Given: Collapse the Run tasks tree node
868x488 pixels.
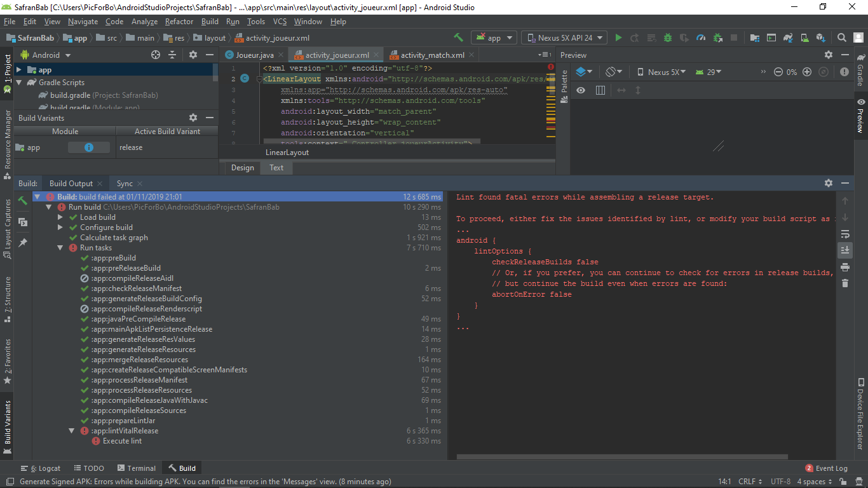Looking at the screenshot, I should click(60, 248).
